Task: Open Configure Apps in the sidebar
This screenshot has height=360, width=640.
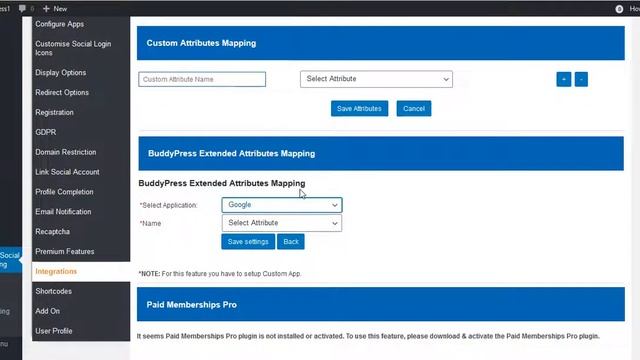Action: click(60, 24)
